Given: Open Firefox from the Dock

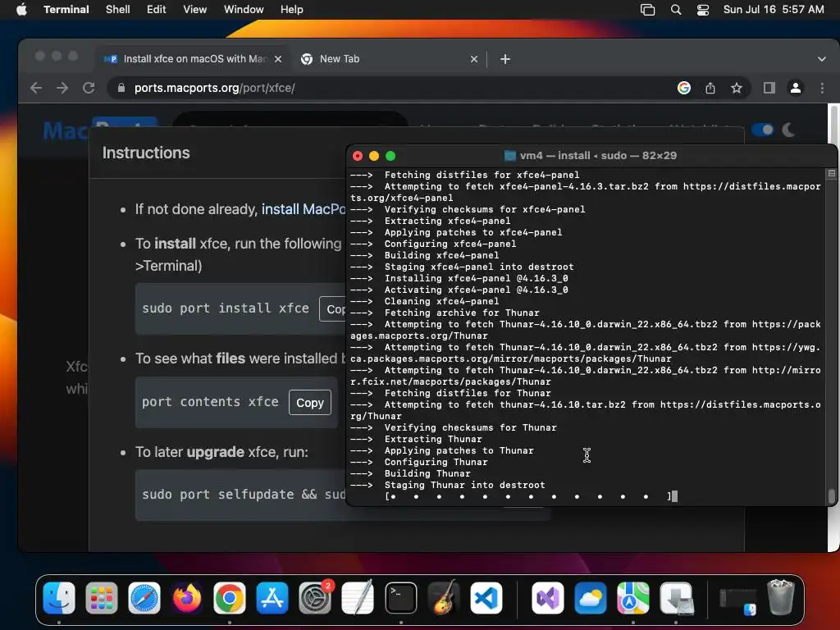Looking at the screenshot, I should pos(187,598).
